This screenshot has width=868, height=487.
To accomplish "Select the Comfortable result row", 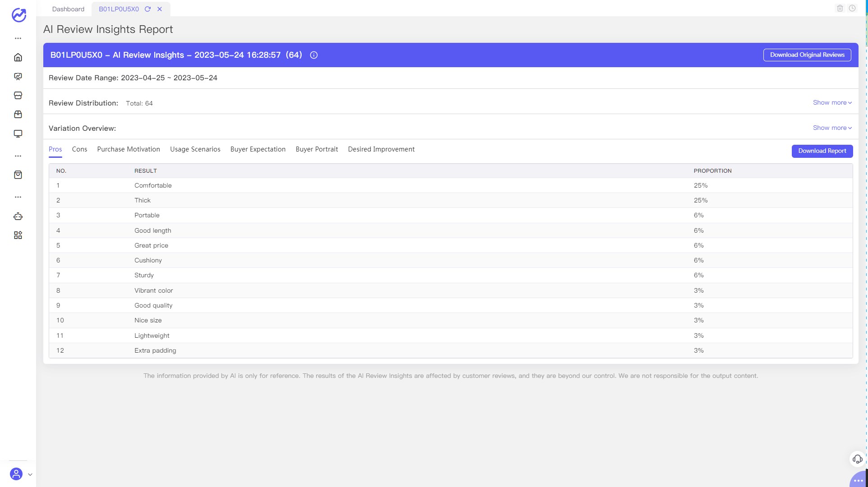I will click(x=450, y=185).
